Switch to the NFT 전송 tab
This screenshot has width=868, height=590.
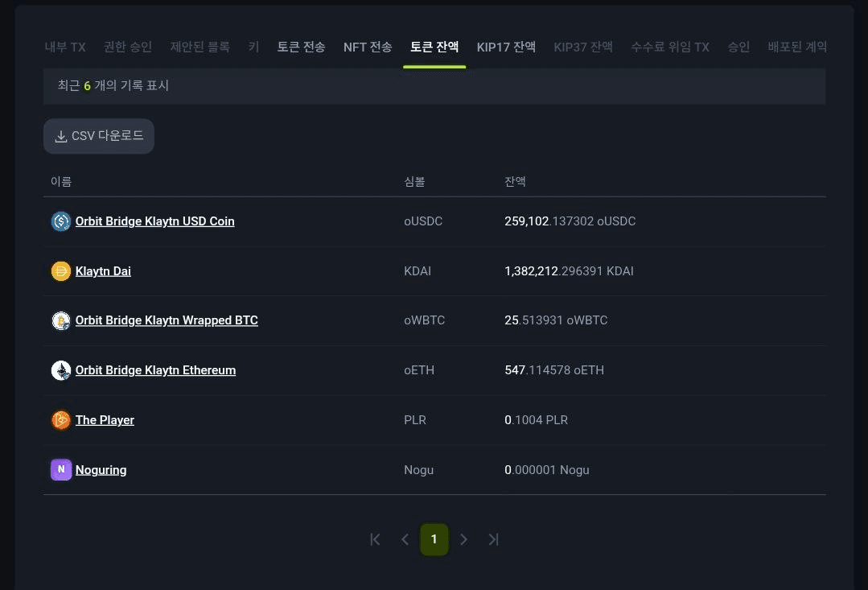pos(368,47)
